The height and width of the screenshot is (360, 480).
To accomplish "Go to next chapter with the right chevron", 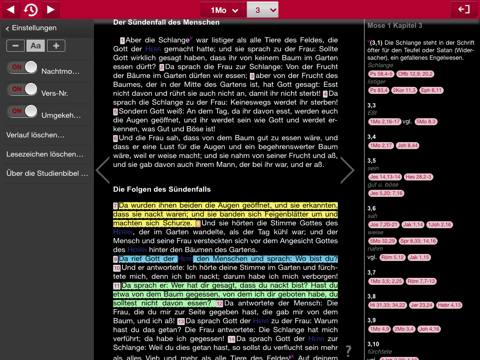I will click(347, 170).
